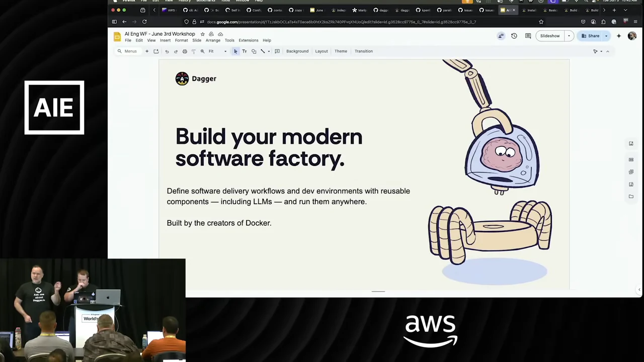View version history clock icon
The height and width of the screenshot is (362, 644).
pyautogui.click(x=514, y=36)
